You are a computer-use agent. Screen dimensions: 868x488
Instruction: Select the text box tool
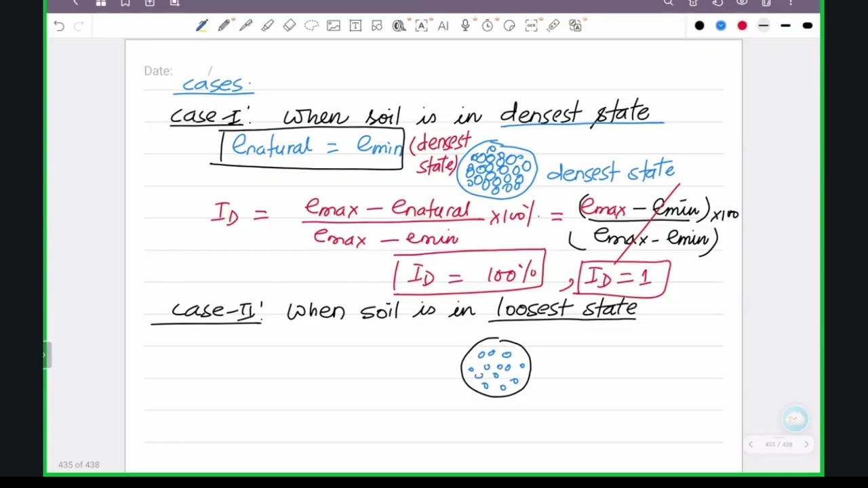click(x=355, y=26)
